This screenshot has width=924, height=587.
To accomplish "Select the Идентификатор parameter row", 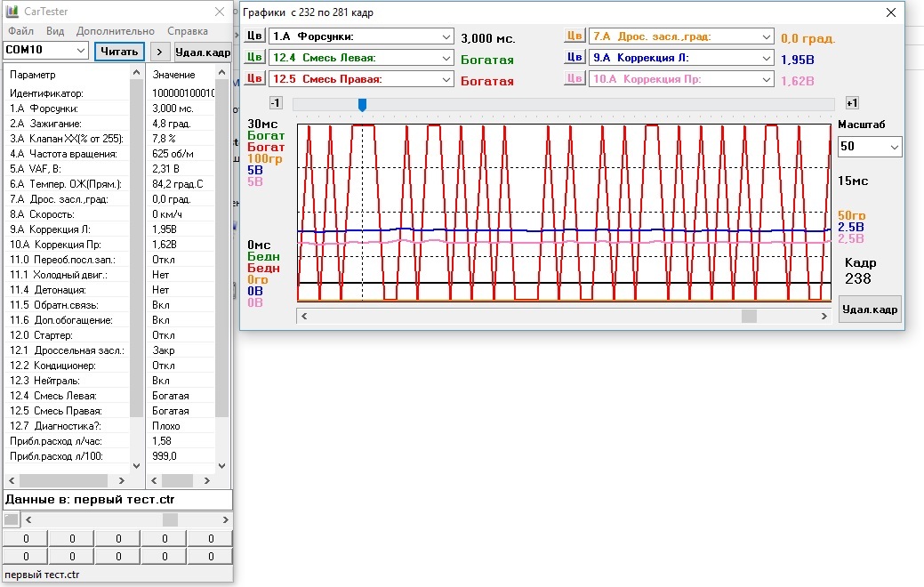I will pyautogui.click(x=68, y=93).
